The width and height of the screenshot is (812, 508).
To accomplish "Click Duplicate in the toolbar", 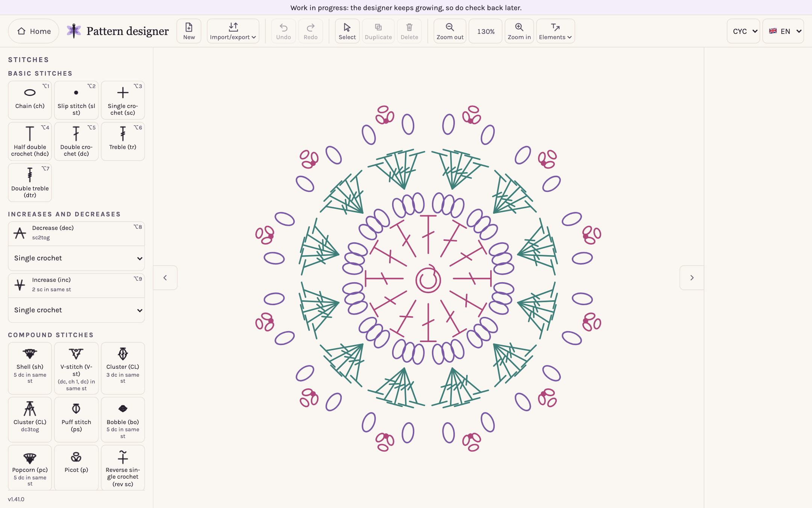I will [378, 31].
